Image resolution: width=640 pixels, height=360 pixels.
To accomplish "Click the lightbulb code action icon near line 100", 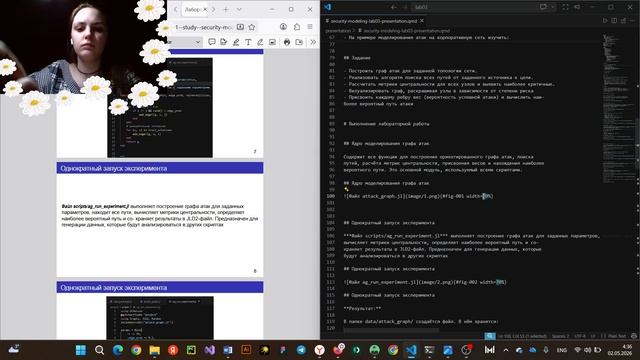I will coord(347,189).
